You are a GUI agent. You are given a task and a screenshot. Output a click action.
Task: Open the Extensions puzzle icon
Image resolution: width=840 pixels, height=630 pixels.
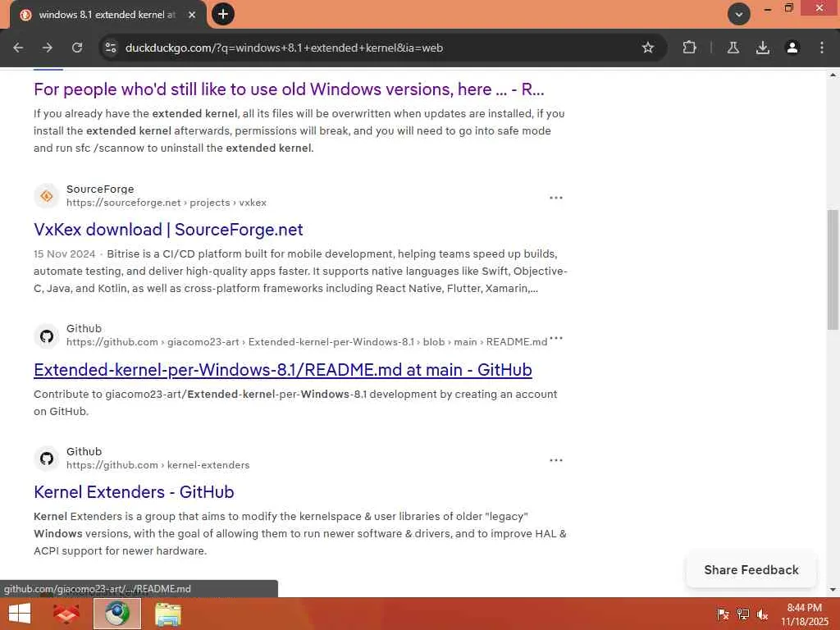pos(689,48)
